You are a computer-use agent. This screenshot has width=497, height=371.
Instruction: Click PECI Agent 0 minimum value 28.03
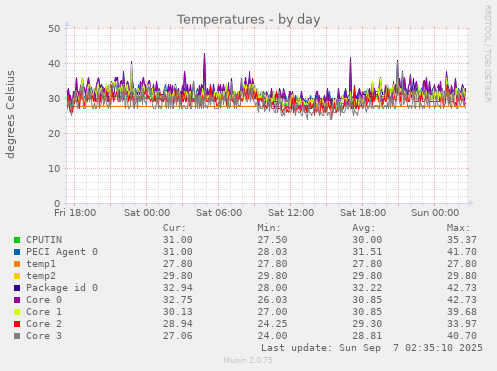[x=272, y=252]
